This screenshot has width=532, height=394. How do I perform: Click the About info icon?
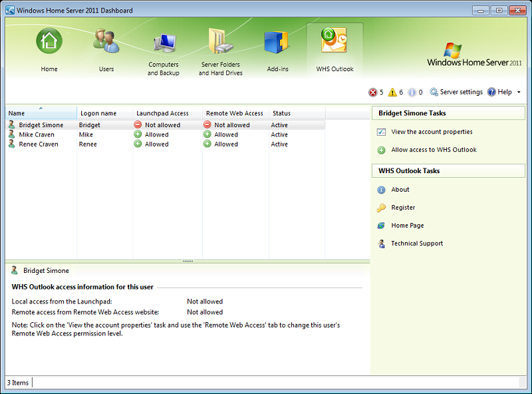(381, 190)
